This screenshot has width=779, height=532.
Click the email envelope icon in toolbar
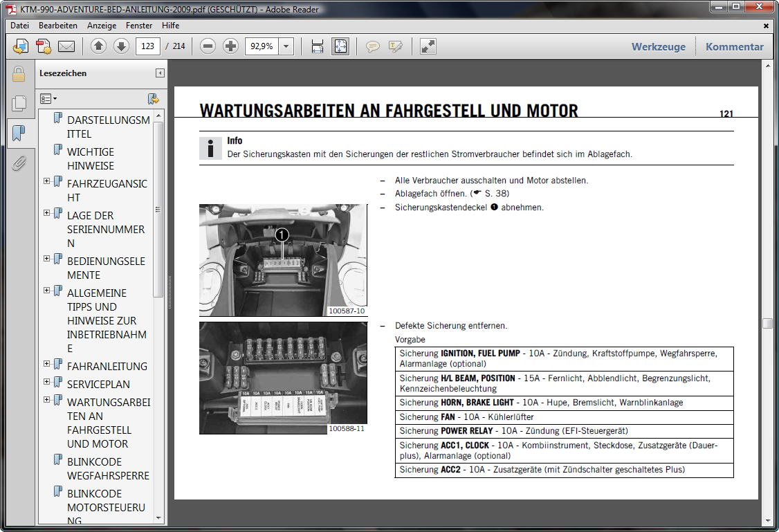click(66, 46)
